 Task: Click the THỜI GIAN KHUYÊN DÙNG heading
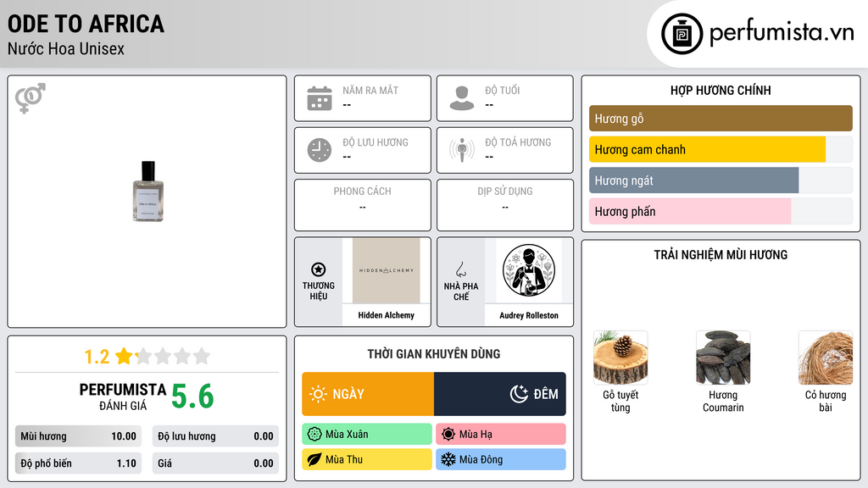pyautogui.click(x=434, y=353)
